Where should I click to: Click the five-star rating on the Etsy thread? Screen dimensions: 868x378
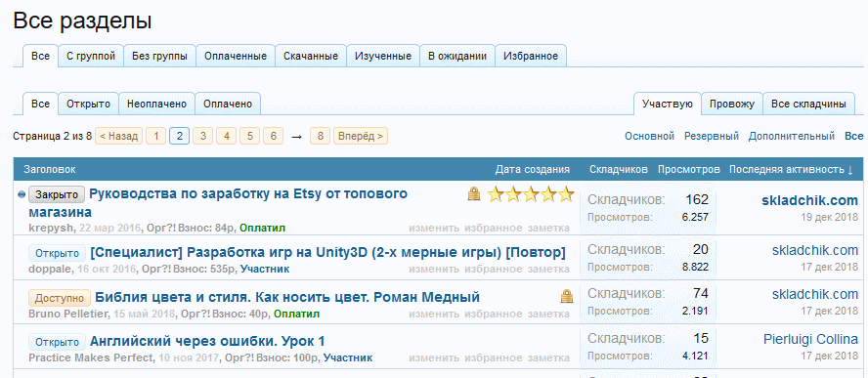531,194
